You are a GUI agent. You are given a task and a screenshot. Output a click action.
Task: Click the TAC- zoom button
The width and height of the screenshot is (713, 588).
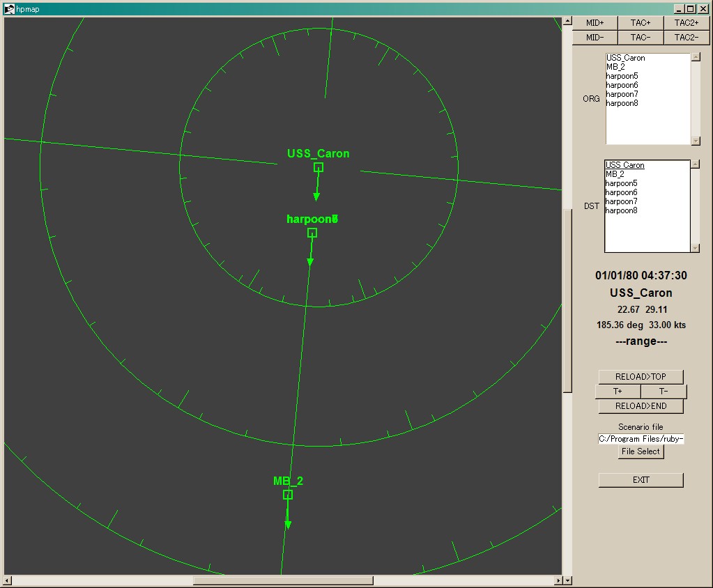pyautogui.click(x=641, y=37)
